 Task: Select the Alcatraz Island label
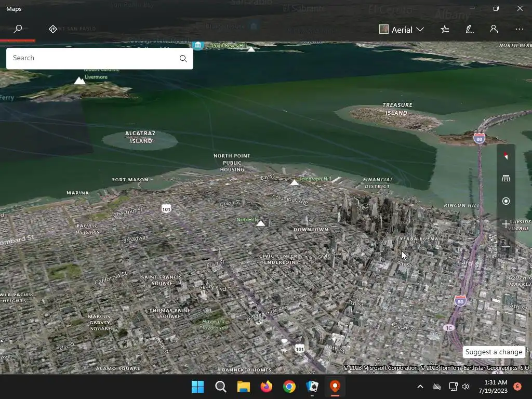pyautogui.click(x=140, y=137)
